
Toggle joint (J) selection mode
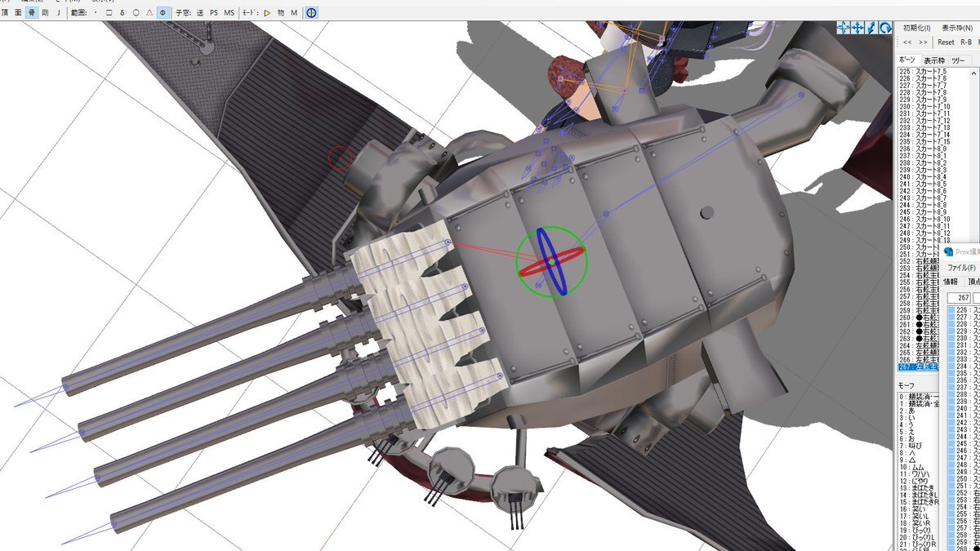coord(58,13)
